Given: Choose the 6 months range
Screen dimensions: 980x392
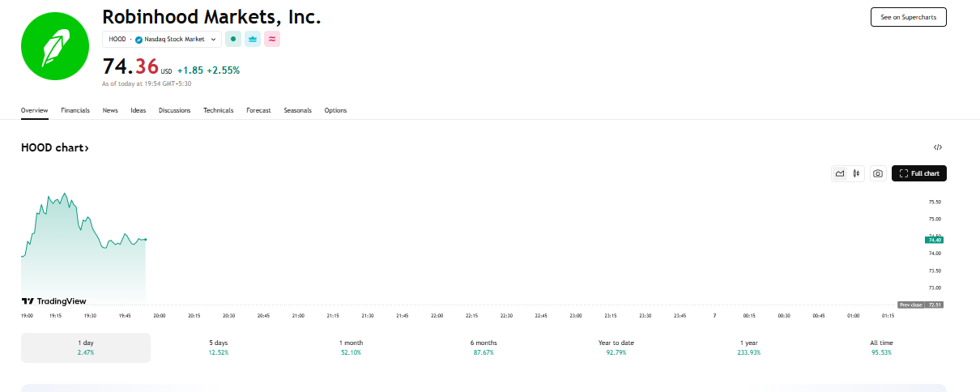Looking at the screenshot, I should [x=484, y=347].
